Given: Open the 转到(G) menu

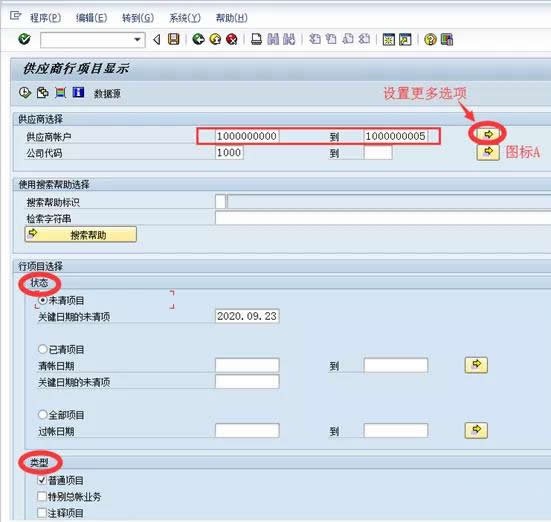Looking at the screenshot, I should coord(138,18).
